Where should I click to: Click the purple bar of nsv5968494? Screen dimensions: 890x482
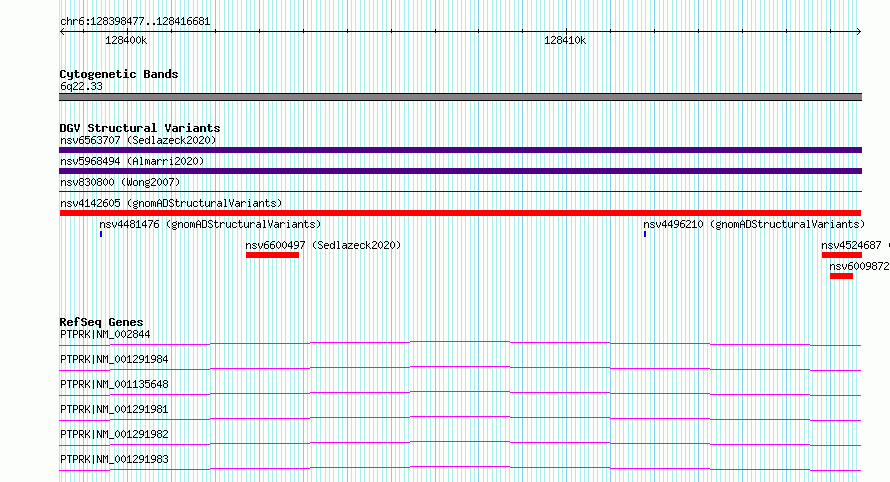(460, 171)
